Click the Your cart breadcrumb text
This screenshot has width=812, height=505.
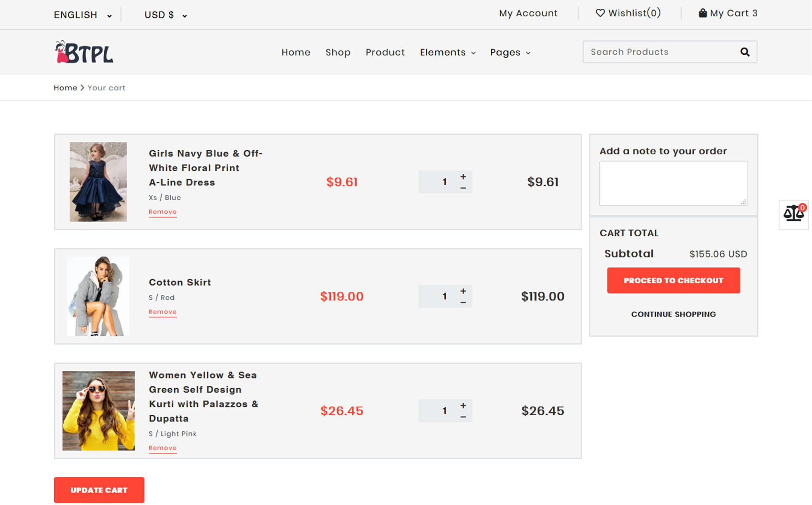point(106,88)
